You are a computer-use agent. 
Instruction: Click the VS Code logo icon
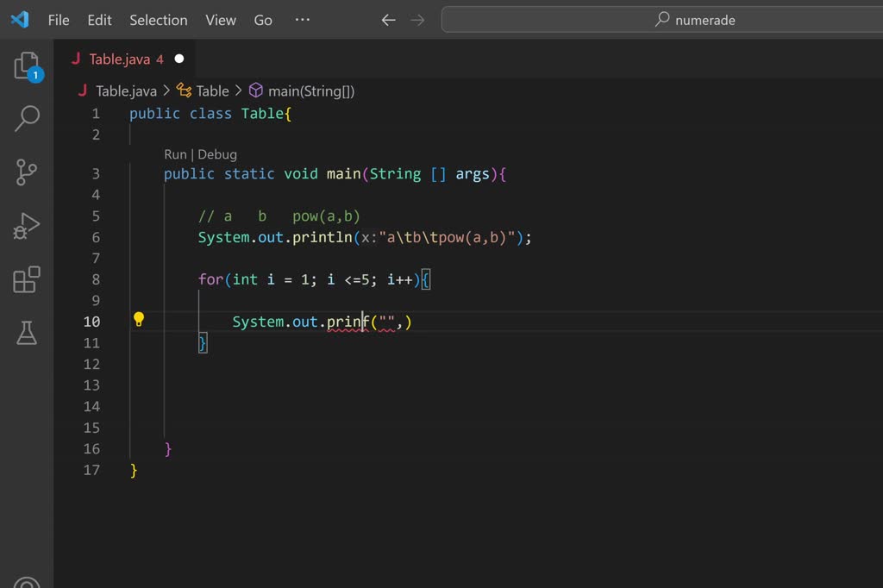(20, 20)
